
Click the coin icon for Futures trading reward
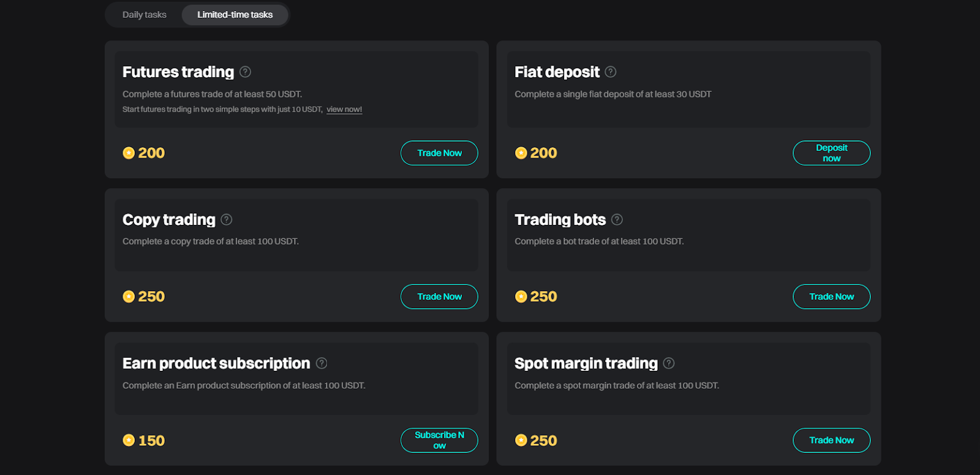pos(129,153)
